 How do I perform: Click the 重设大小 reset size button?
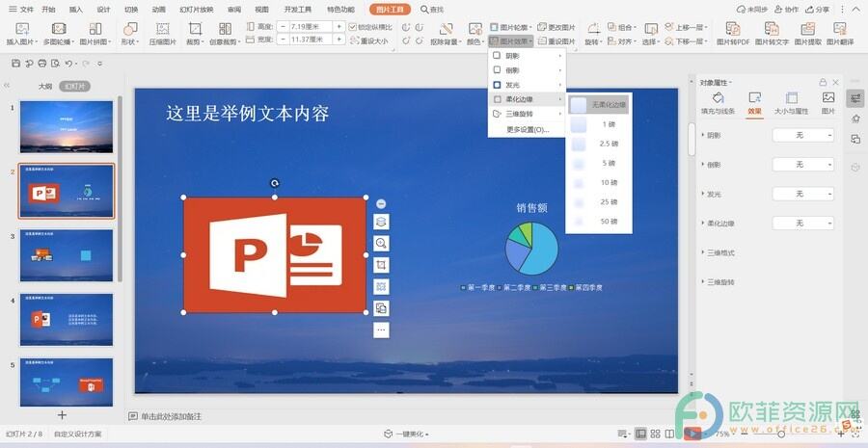[369, 41]
